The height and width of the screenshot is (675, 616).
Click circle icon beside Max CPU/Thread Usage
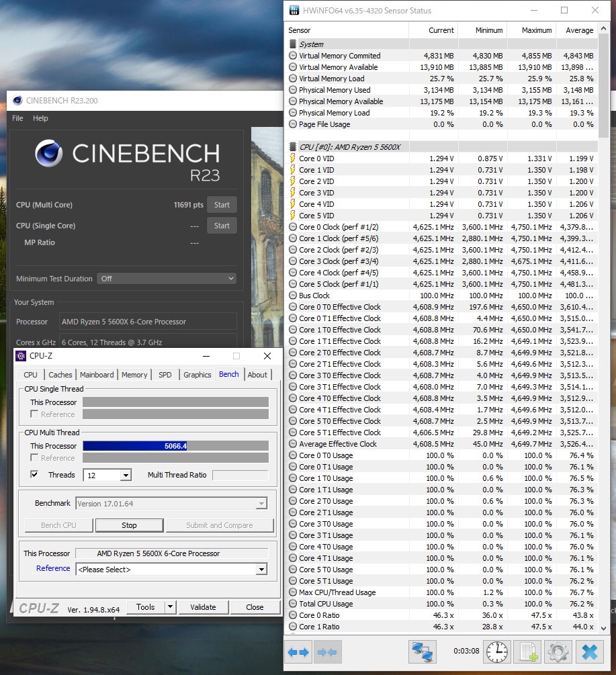293,592
